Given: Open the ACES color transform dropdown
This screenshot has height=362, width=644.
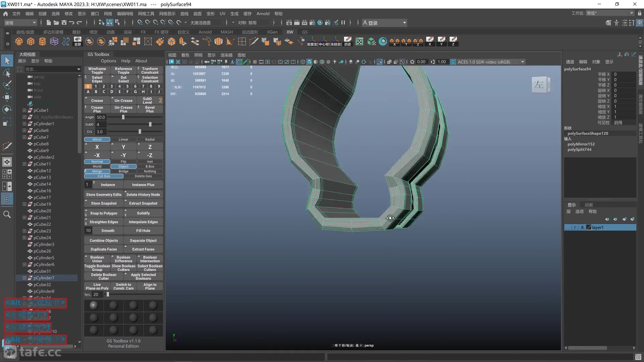Looking at the screenshot, I should click(x=491, y=62).
